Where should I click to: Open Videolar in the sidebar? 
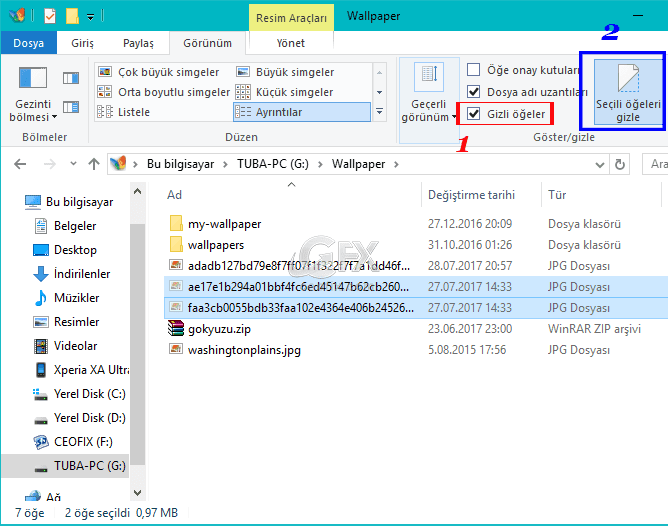coord(65,346)
